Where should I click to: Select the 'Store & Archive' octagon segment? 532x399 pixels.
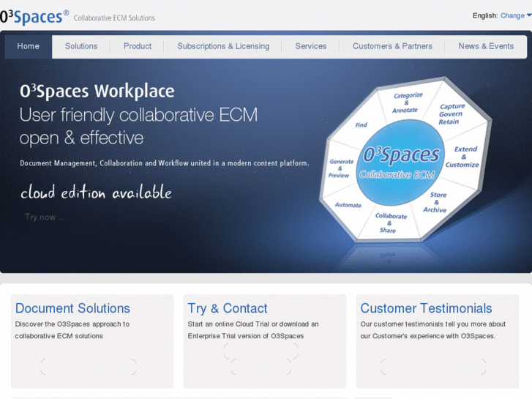(x=435, y=202)
